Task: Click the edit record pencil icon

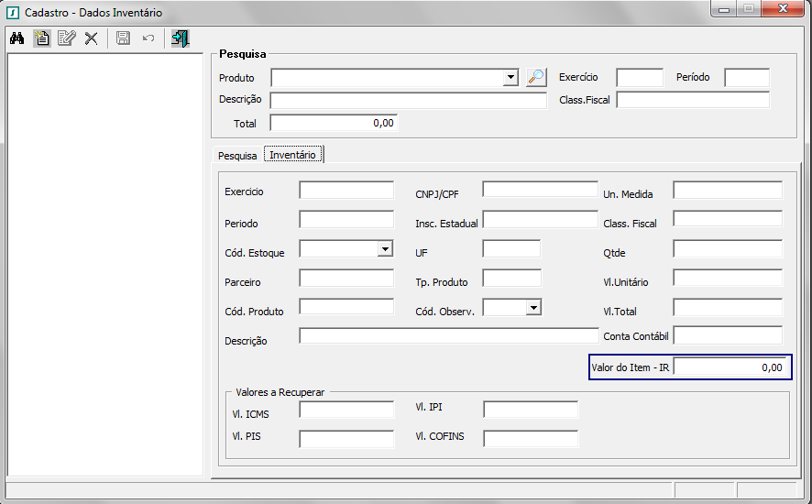Action: click(x=66, y=38)
